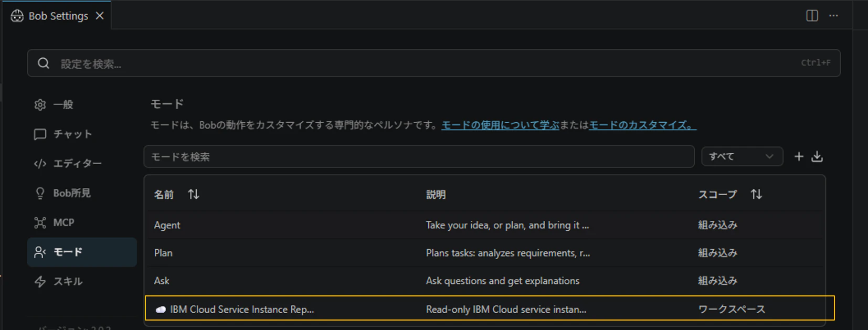The height and width of the screenshot is (330, 868).
Task: Click the magnifier icon in settings search
Action: pyautogui.click(x=44, y=63)
